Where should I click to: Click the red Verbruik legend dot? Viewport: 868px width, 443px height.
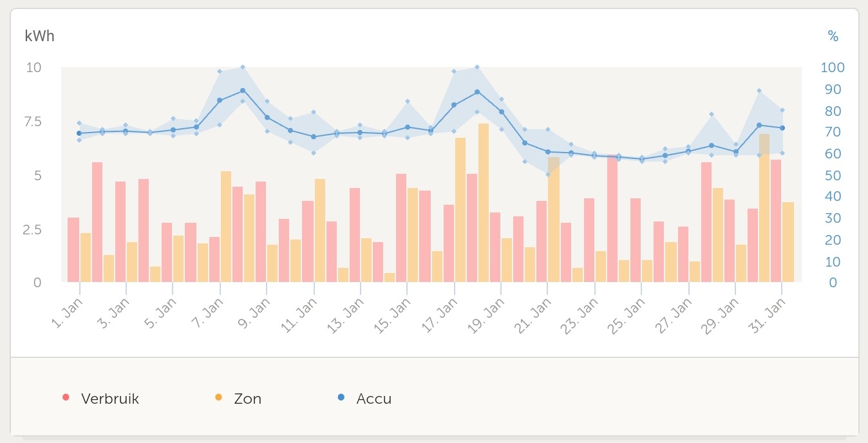point(66,398)
